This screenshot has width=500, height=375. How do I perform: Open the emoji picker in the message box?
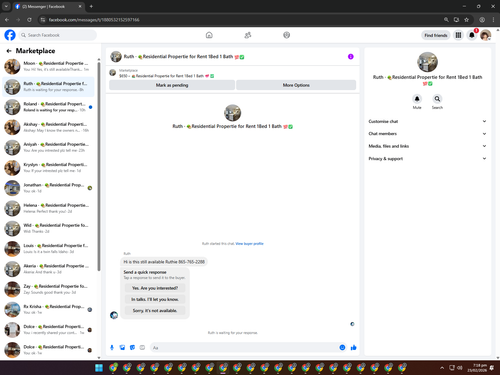click(x=342, y=348)
